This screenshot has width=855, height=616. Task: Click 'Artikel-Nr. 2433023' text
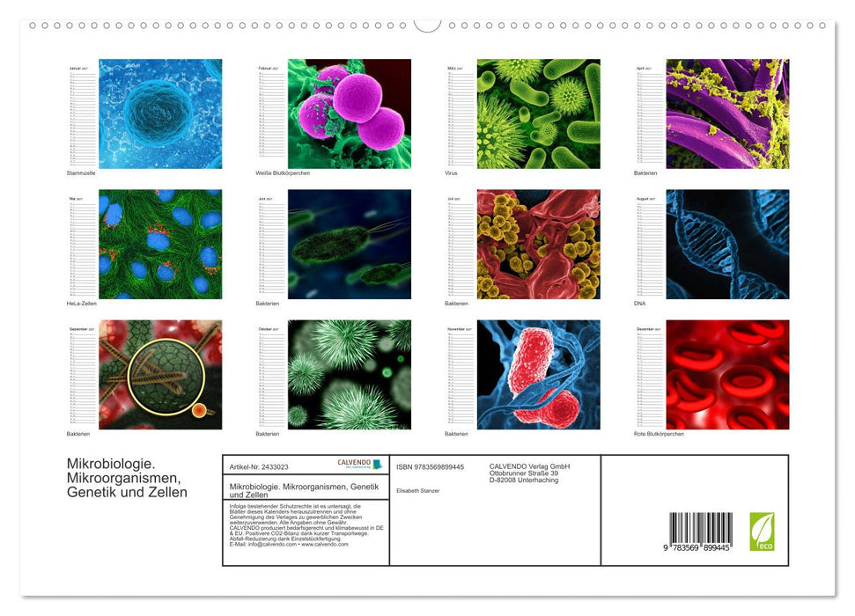click(259, 467)
